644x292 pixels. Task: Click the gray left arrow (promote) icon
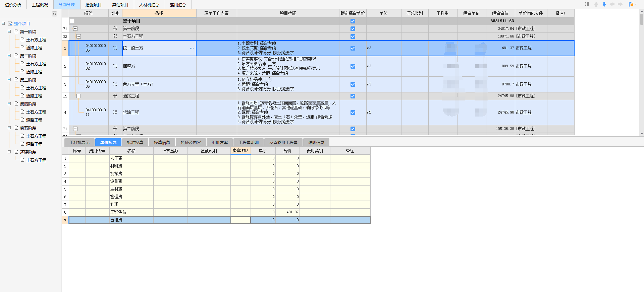click(612, 4)
